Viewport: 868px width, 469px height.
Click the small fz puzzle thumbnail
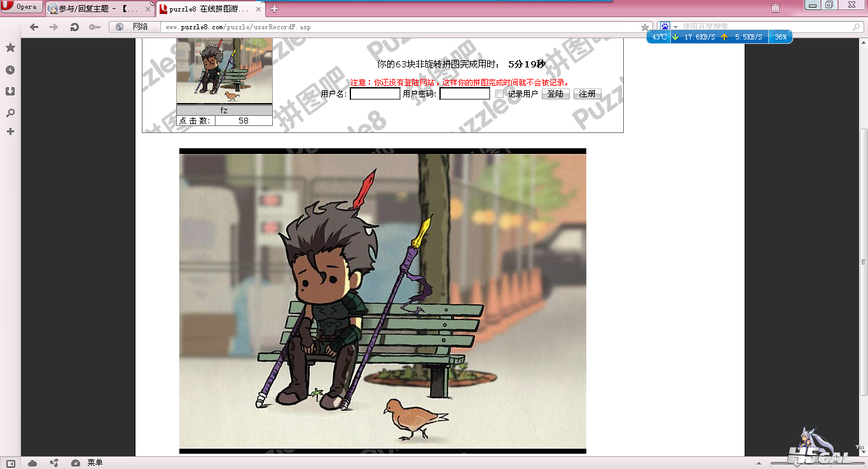pyautogui.click(x=224, y=71)
